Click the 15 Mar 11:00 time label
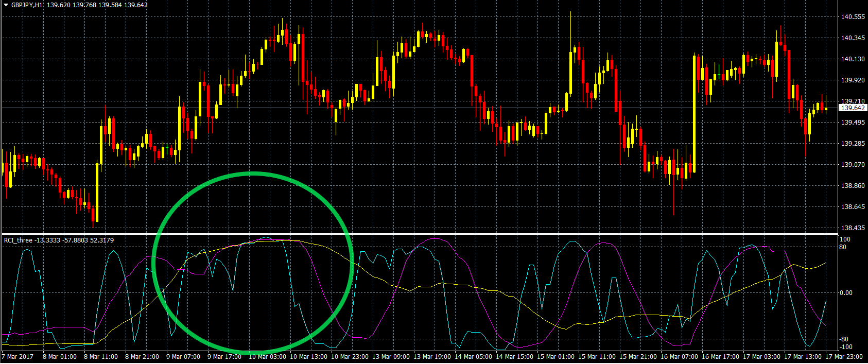Screen dimensions: 868x364 point(597,357)
